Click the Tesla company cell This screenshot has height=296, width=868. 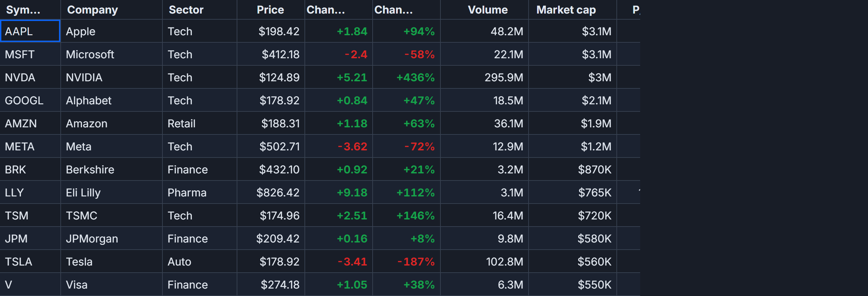[x=112, y=261]
